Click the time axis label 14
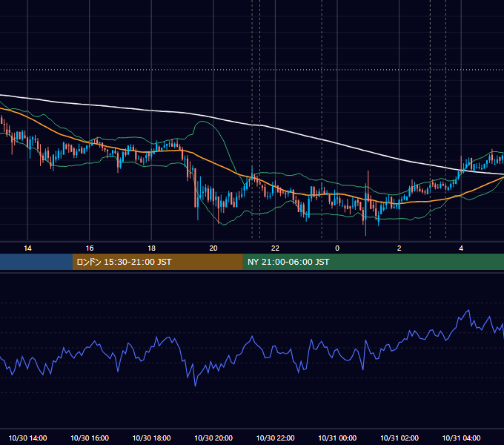 coord(27,248)
